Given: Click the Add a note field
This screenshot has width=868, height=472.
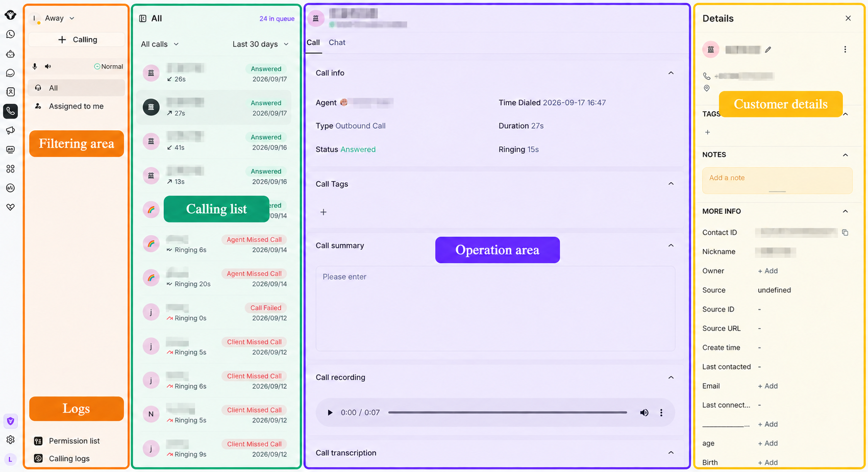Looking at the screenshot, I should (x=777, y=180).
